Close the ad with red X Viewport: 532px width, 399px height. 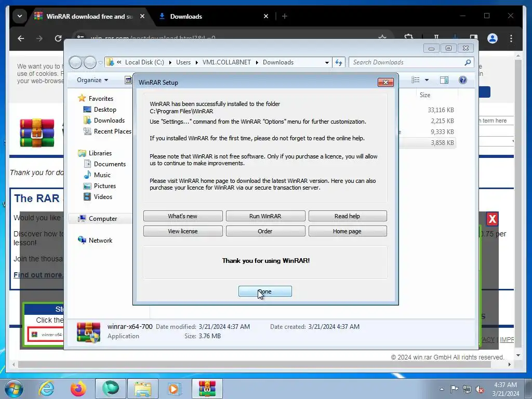[493, 219]
